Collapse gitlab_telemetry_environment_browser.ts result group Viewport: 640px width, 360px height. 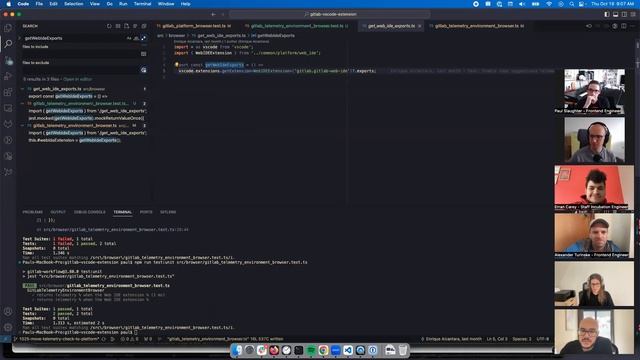pyautogui.click(x=23, y=126)
